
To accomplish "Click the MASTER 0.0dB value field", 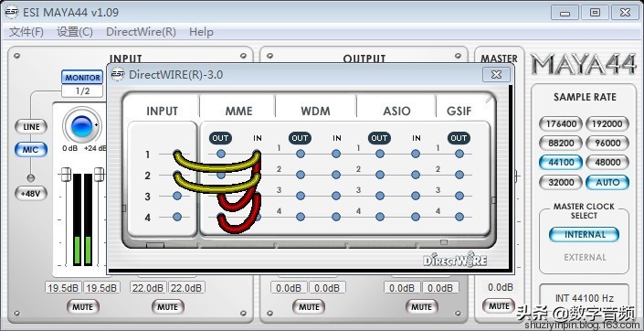I will [x=501, y=287].
